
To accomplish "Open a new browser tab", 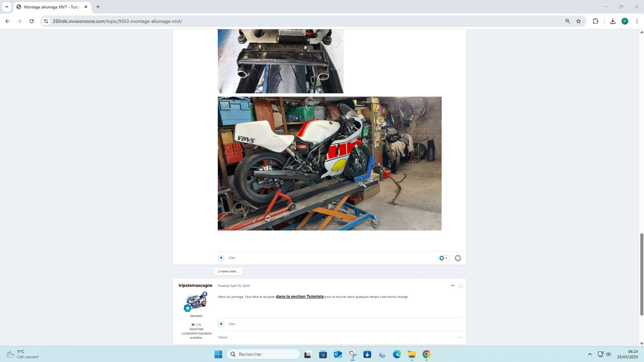I will click(x=98, y=7).
